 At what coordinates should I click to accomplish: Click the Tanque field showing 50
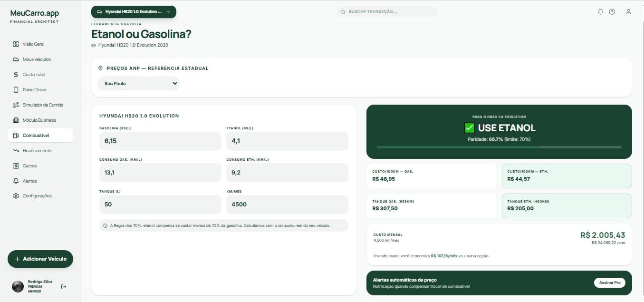160,205
